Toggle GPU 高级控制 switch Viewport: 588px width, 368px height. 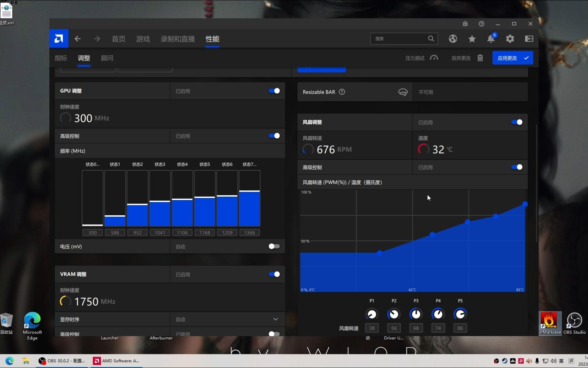tap(274, 136)
